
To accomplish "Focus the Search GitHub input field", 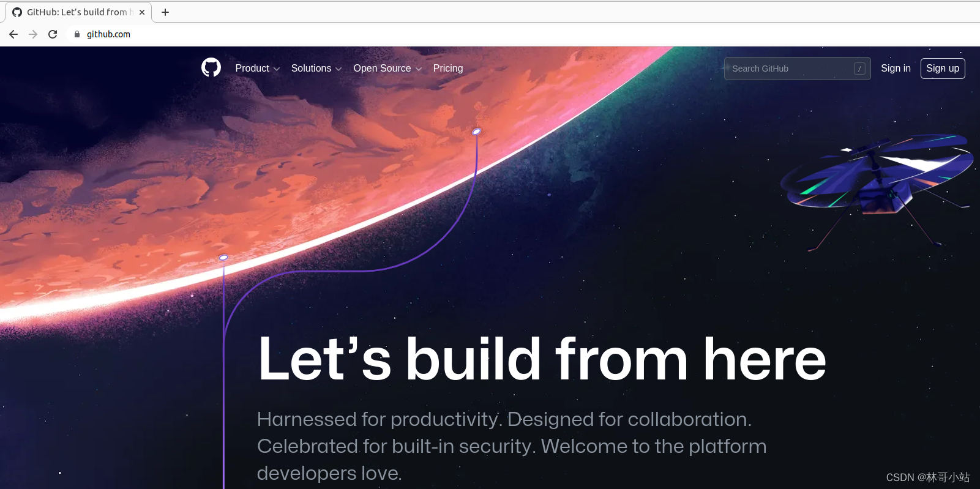I will tap(797, 69).
